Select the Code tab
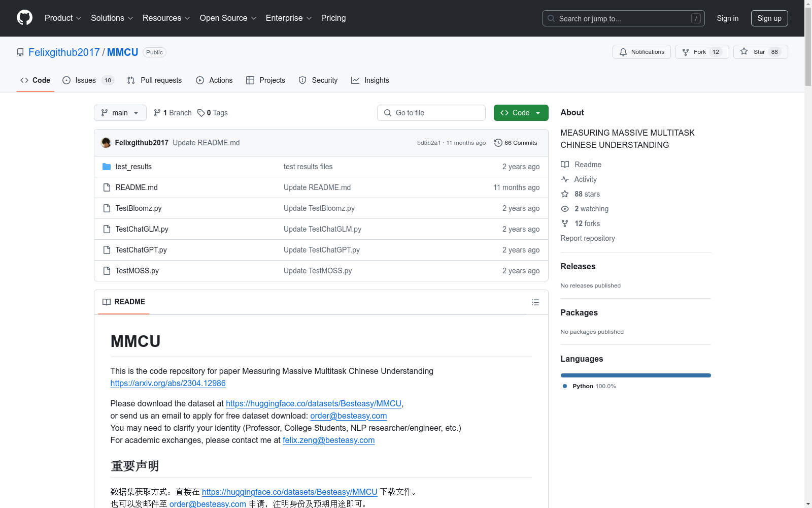 point(35,80)
